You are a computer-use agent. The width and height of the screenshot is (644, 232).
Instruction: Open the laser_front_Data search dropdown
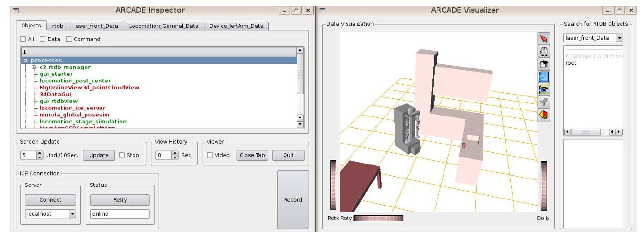[x=620, y=38]
